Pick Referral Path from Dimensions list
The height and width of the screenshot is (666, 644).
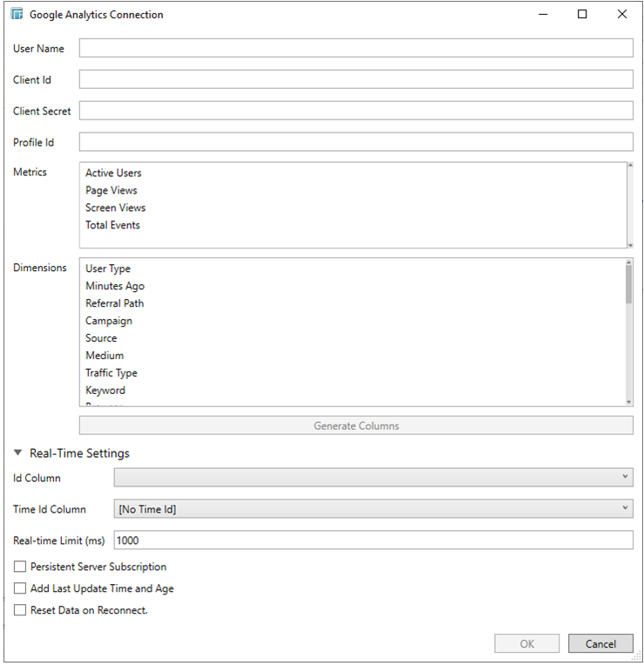coord(115,303)
